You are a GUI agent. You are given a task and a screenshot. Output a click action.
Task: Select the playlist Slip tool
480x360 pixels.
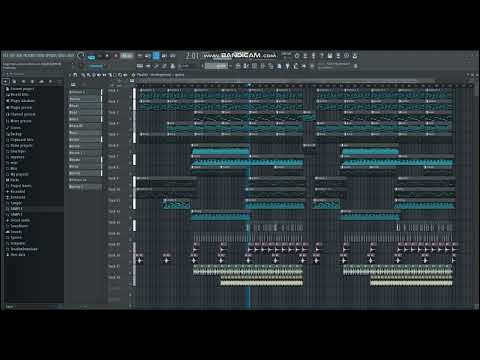pyautogui.click(x=104, y=75)
